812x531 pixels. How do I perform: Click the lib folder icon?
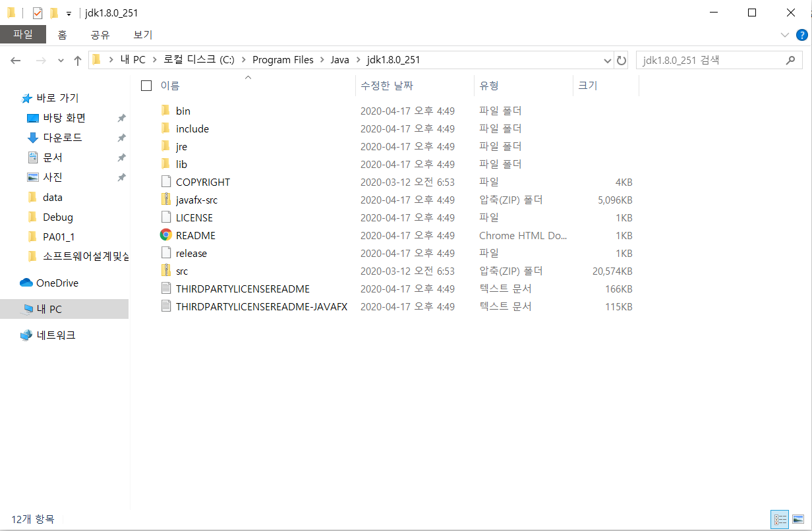(165, 164)
